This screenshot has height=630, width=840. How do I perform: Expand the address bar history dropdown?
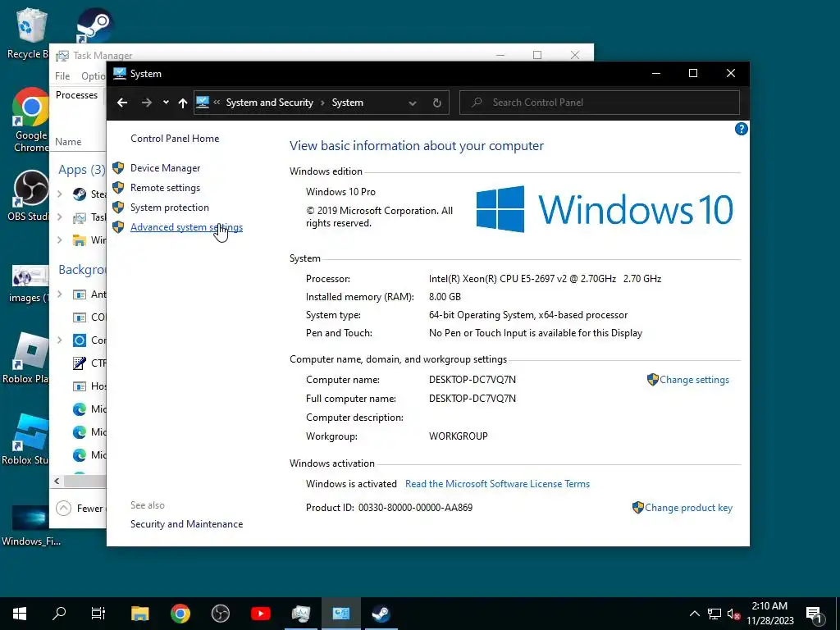click(413, 103)
